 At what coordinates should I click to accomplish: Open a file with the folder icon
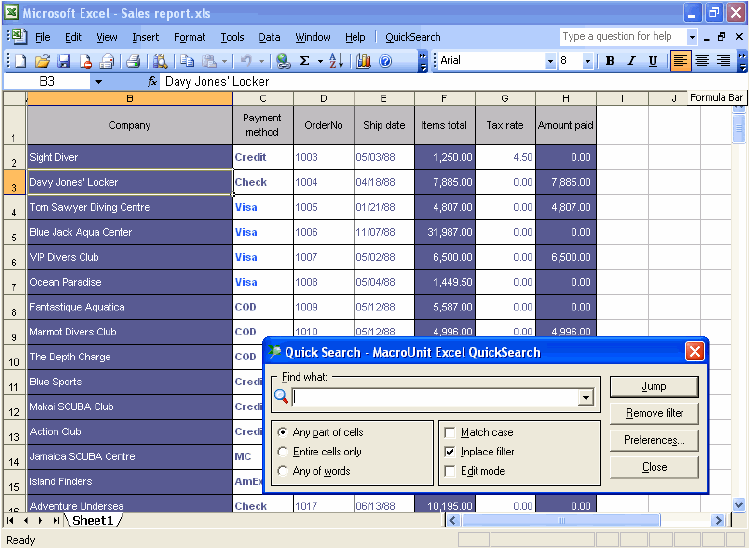42,61
